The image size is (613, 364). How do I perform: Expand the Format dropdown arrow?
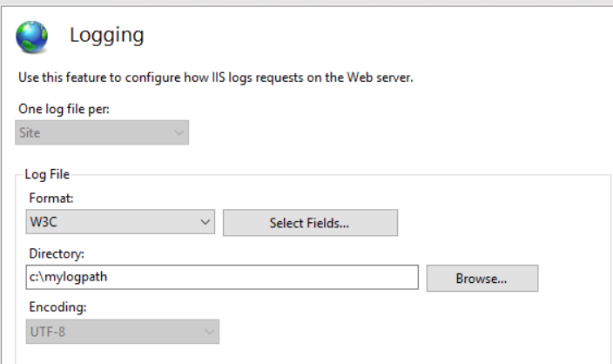click(205, 223)
